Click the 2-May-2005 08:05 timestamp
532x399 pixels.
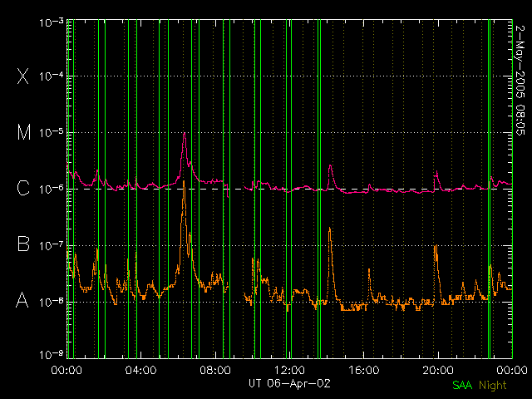(x=520, y=81)
